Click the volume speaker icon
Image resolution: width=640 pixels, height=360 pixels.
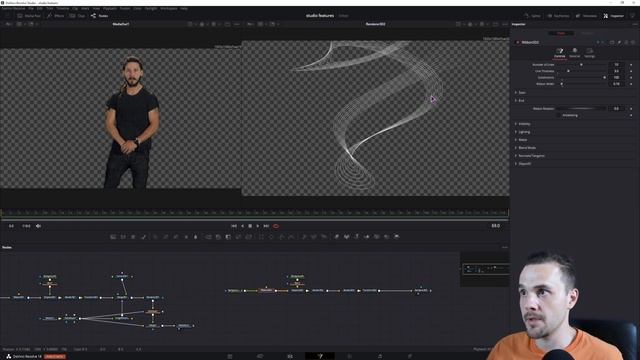(x=38, y=226)
